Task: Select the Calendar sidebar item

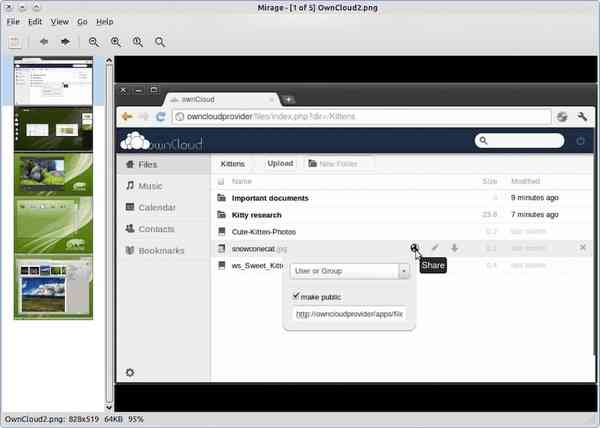Action: 157,207
